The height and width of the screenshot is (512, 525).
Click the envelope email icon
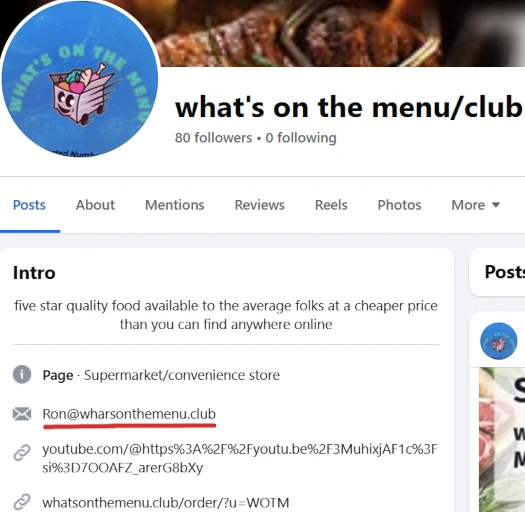(22, 414)
